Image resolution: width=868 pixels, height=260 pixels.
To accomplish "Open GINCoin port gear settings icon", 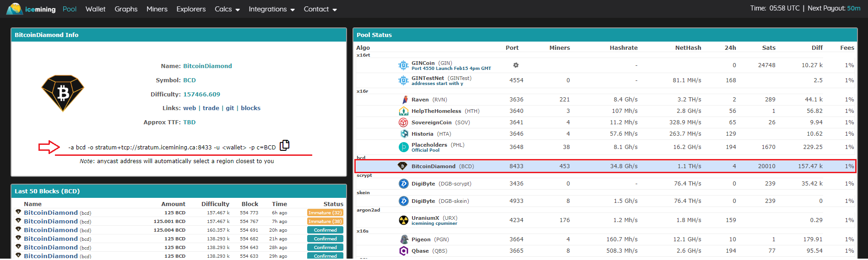I will click(x=516, y=65).
